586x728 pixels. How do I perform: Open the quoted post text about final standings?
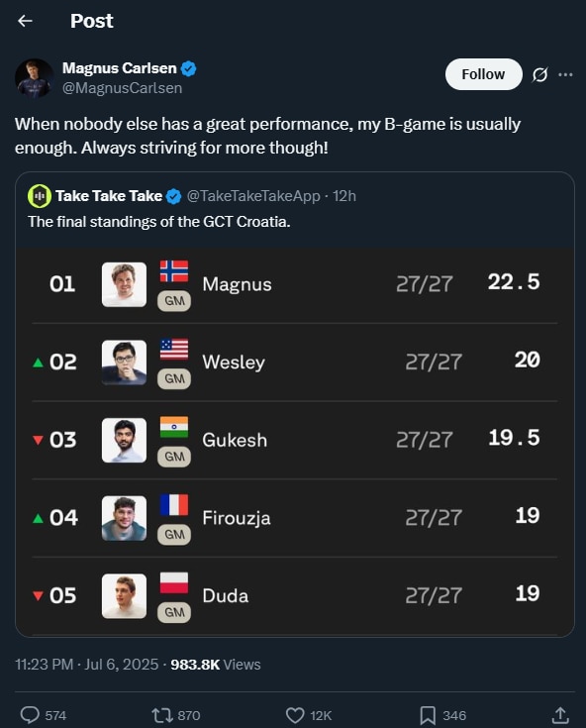159,222
